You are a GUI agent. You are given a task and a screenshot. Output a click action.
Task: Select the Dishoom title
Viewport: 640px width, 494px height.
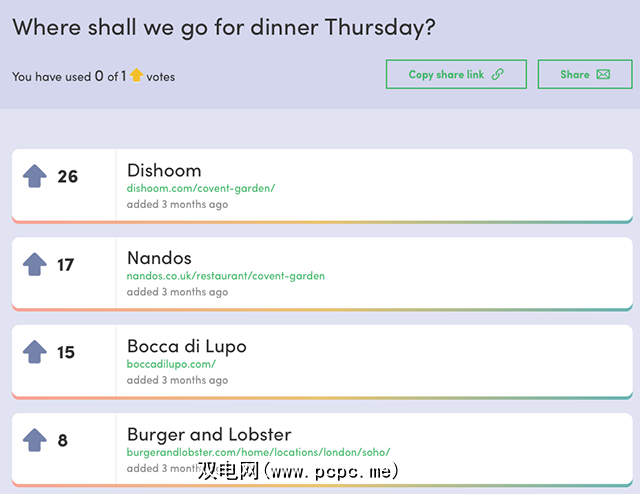164,170
